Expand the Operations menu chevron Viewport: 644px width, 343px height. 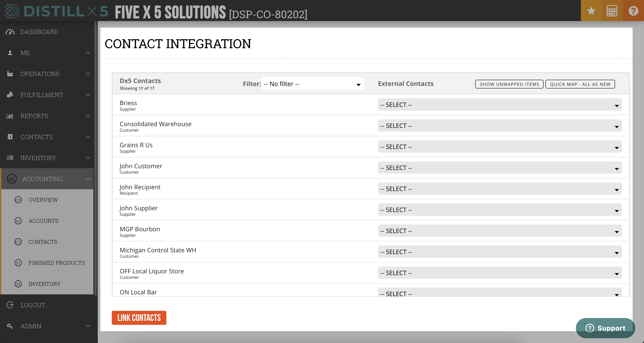click(88, 74)
